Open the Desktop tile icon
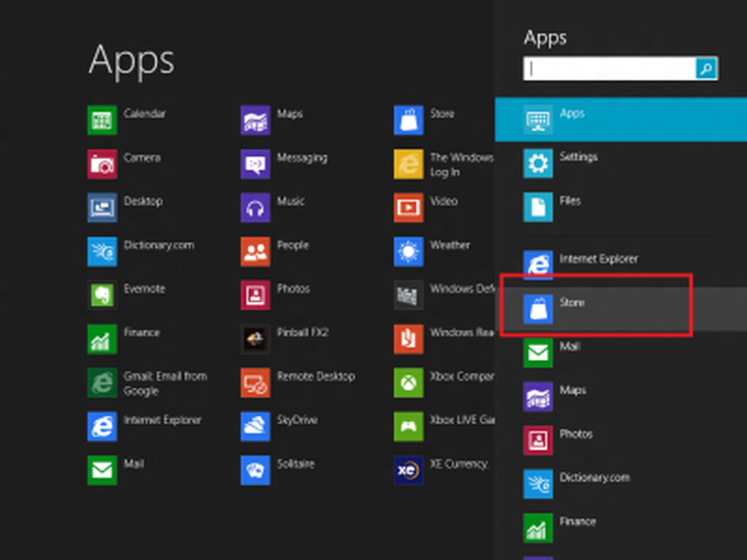This screenshot has height=560, width=747. [x=102, y=208]
